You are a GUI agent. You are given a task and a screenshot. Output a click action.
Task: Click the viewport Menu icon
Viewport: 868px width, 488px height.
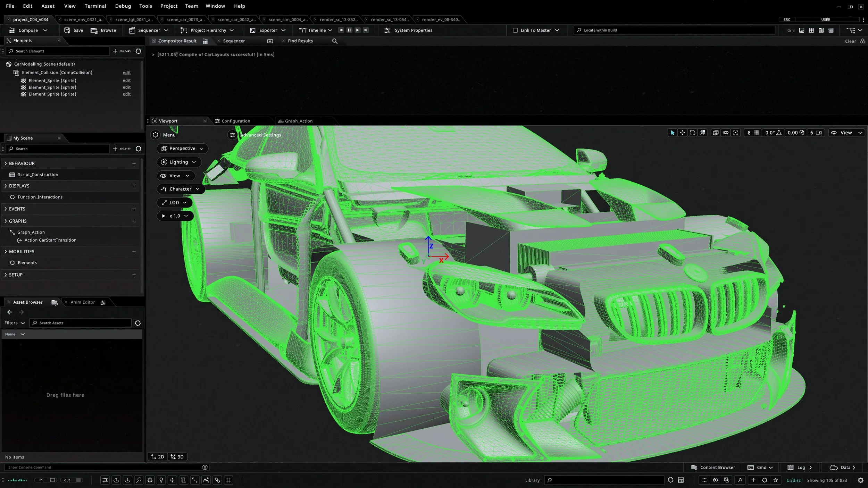[156, 135]
